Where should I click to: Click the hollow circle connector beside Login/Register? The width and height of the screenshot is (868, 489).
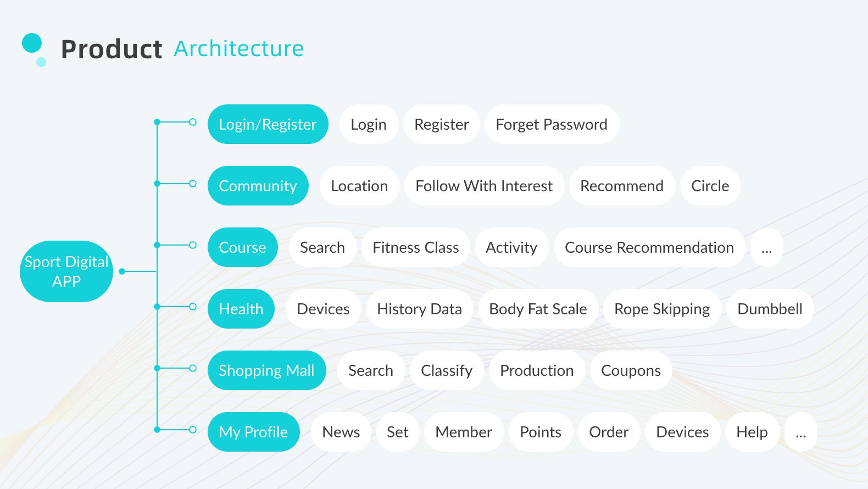[x=193, y=122]
